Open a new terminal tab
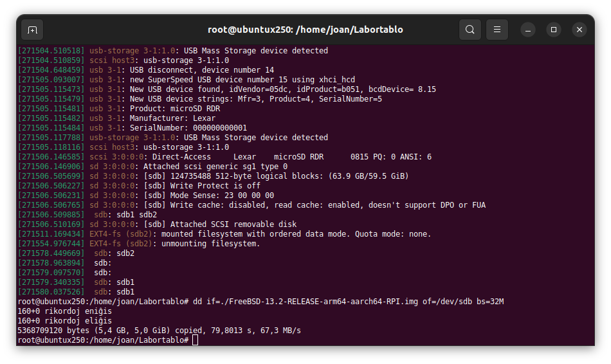611x364 pixels. (x=32, y=30)
